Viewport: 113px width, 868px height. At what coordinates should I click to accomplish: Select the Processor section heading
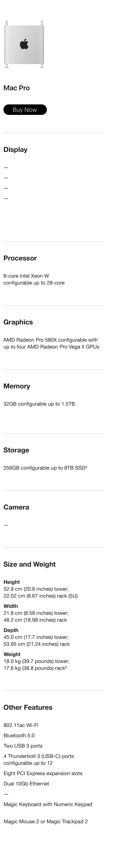(x=20, y=258)
